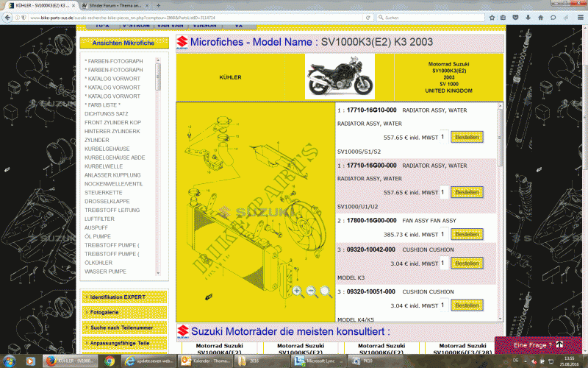The image size is (588, 368).
Task: Go to the Firefox home page icon
Action: click(x=540, y=18)
